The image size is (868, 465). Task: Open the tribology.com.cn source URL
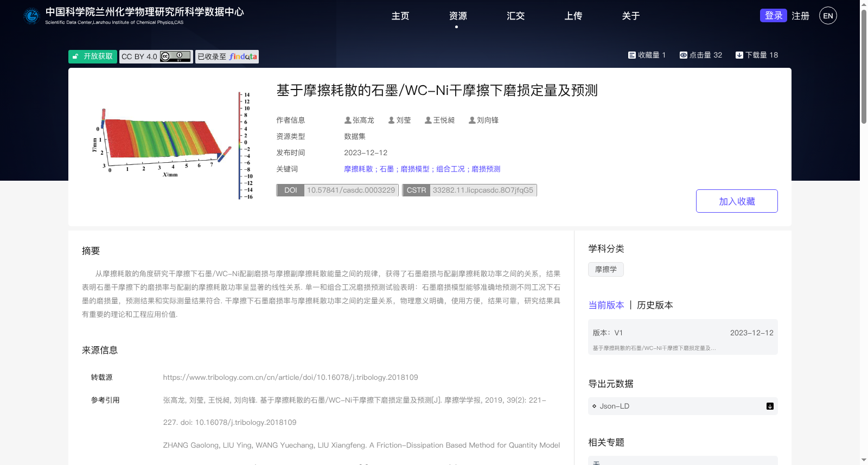click(290, 377)
